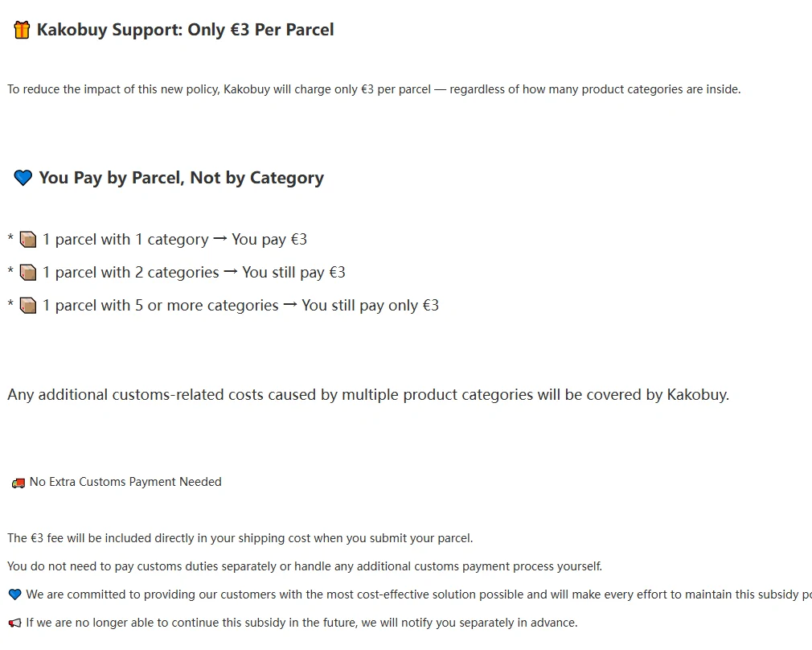Click the arrow after '5 or more categories'

[290, 305]
